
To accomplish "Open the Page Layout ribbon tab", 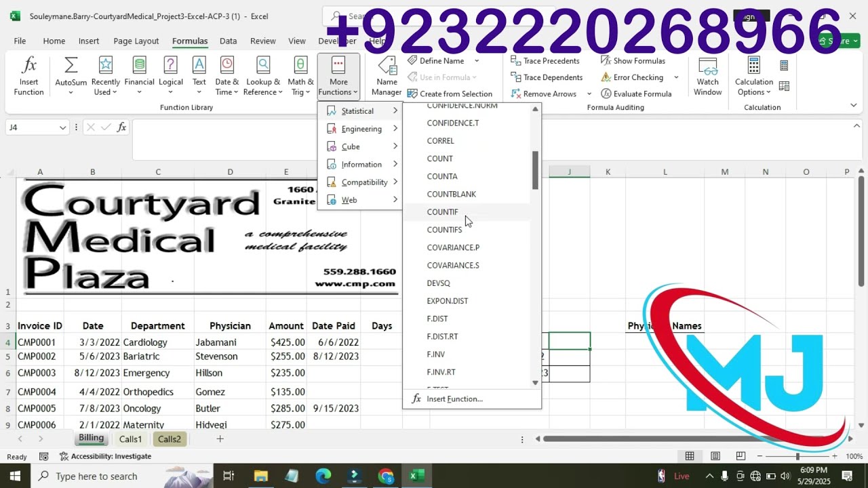I will [x=136, y=41].
